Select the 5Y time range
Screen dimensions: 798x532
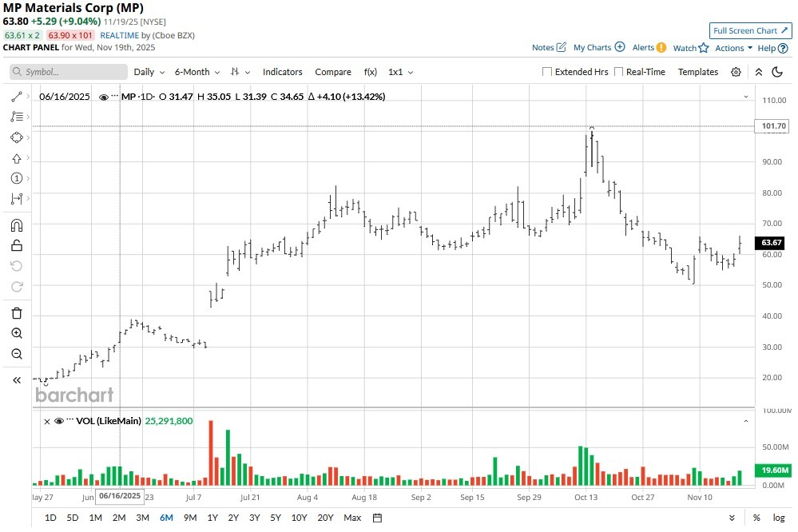click(x=276, y=518)
